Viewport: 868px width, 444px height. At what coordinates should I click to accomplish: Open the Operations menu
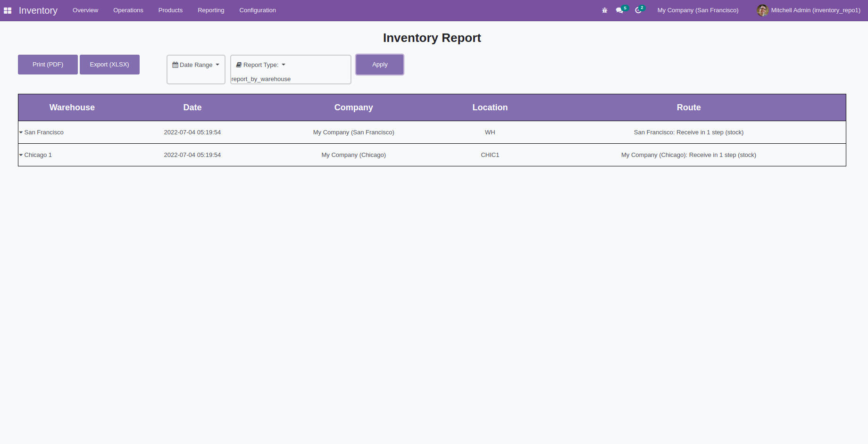128,10
